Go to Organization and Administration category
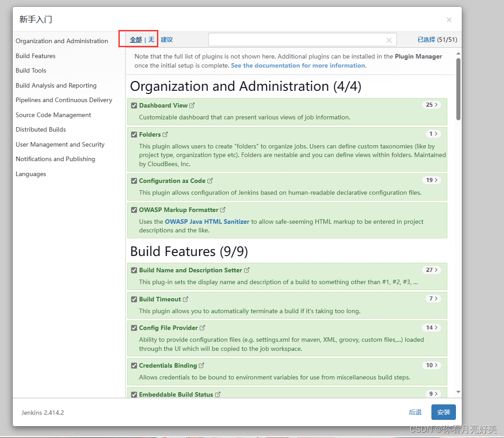The image size is (504, 438). pyautogui.click(x=62, y=41)
